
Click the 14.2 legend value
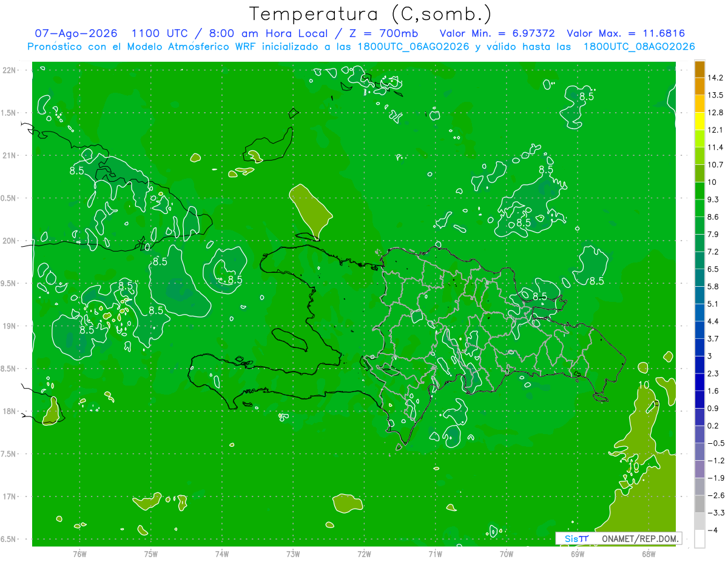click(715, 78)
